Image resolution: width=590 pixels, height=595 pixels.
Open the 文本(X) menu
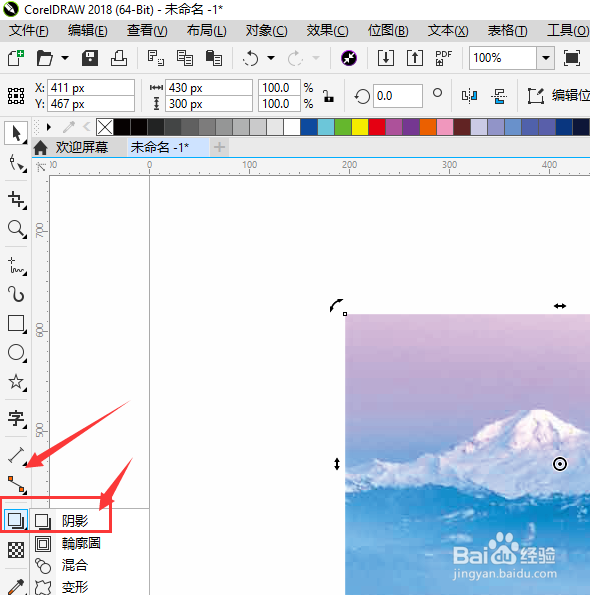[448, 31]
